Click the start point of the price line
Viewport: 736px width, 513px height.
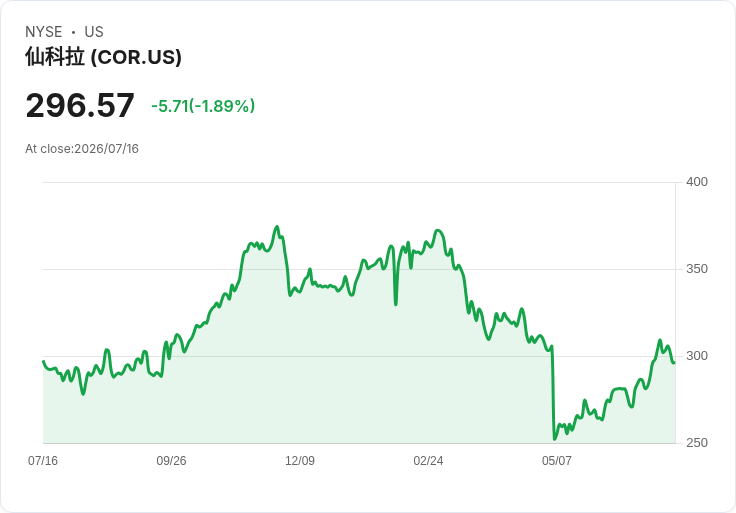pos(43,361)
